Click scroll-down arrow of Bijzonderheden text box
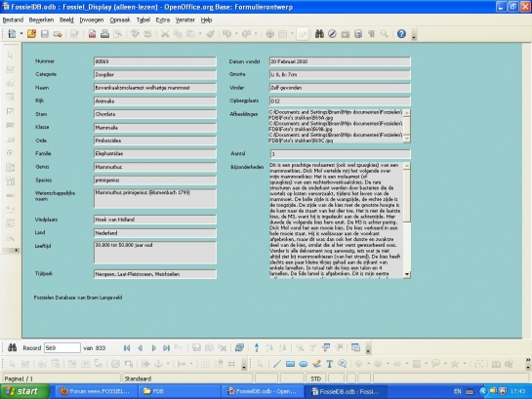Image resolution: width=532 pixels, height=399 pixels. (x=407, y=274)
